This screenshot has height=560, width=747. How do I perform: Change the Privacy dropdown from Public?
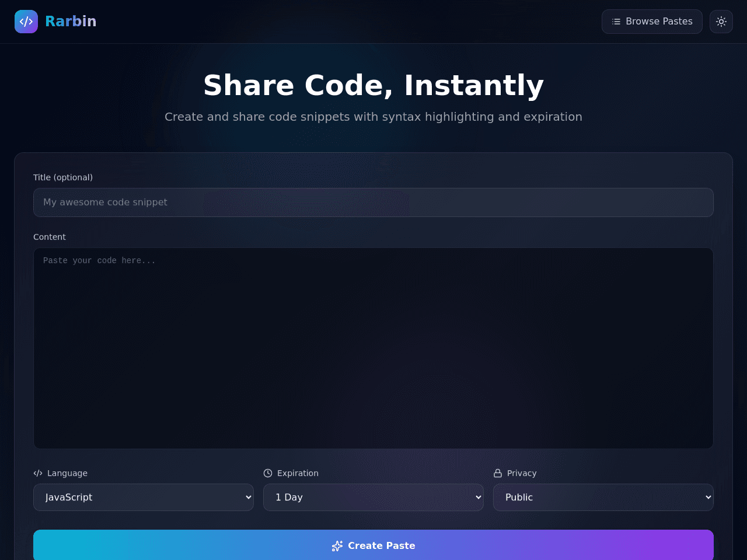click(603, 497)
